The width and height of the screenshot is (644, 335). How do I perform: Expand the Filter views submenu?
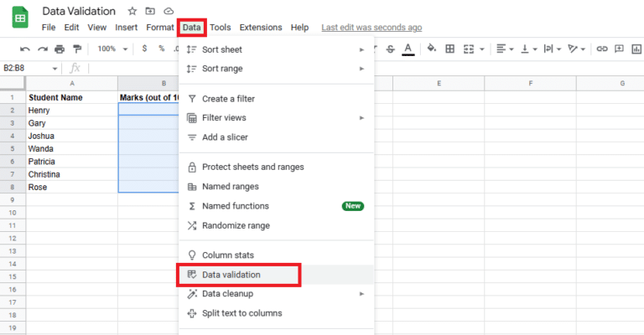tap(276, 118)
